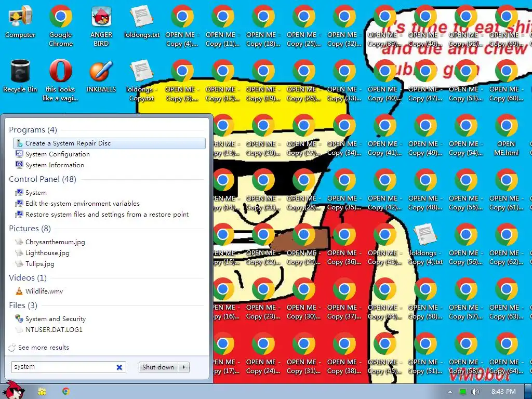This screenshot has height=399, width=532.
Task: Click the Shut down button
Action: click(158, 367)
